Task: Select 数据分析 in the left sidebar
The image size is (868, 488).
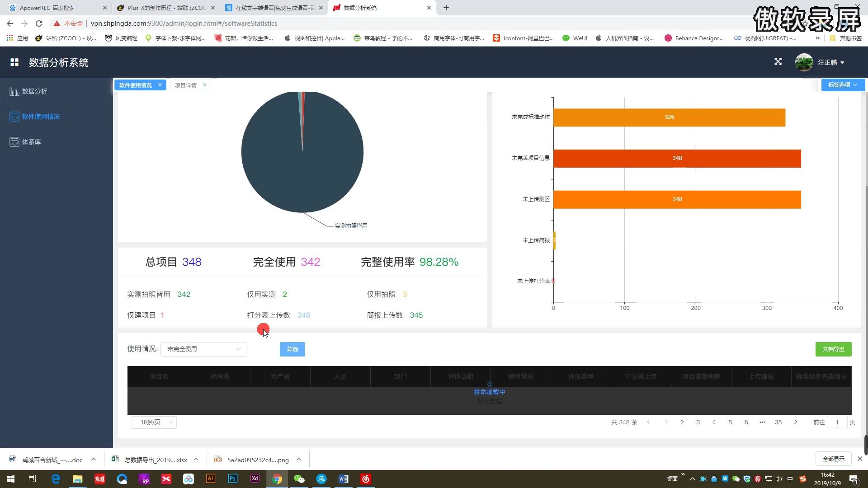Action: coord(35,91)
